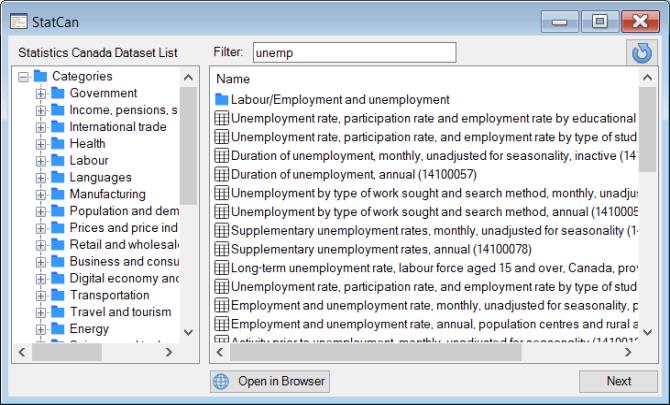This screenshot has width=670, height=405.
Task: Expand the Transportation tree node
Action: tap(41, 296)
